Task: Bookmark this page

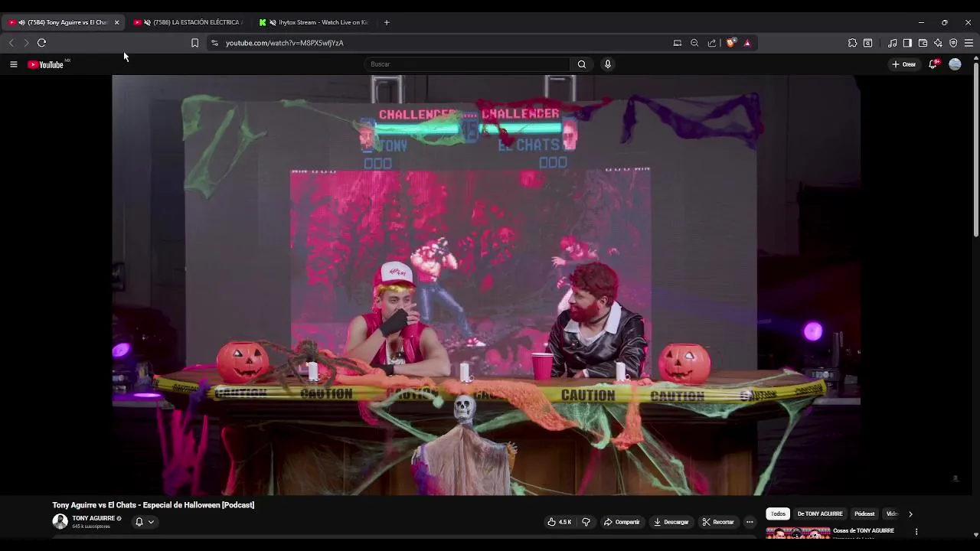Action: [x=194, y=43]
